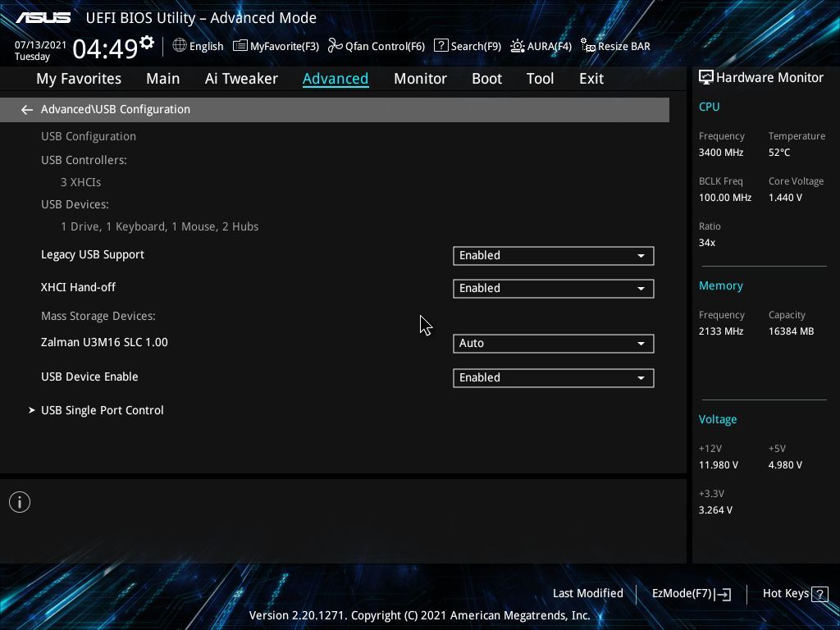Click the Resize BAR icon

[587, 46]
